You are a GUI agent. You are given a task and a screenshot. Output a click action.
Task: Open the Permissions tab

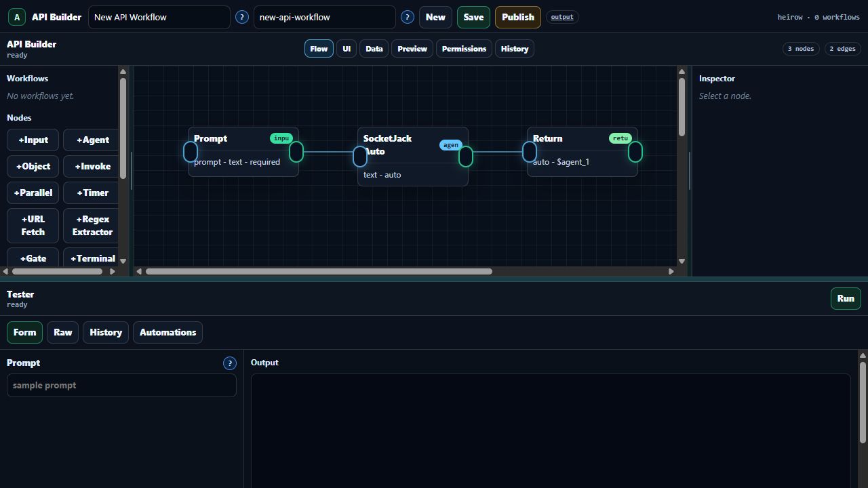pos(464,49)
